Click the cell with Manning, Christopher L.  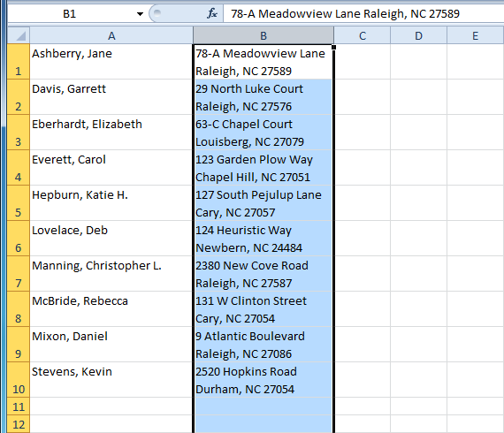111,274
